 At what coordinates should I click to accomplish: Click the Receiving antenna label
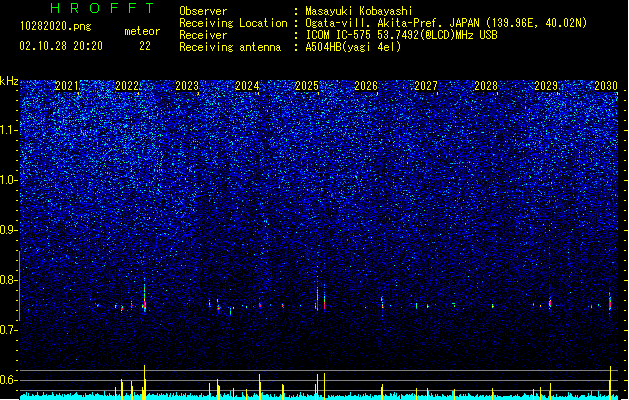[x=230, y=47]
